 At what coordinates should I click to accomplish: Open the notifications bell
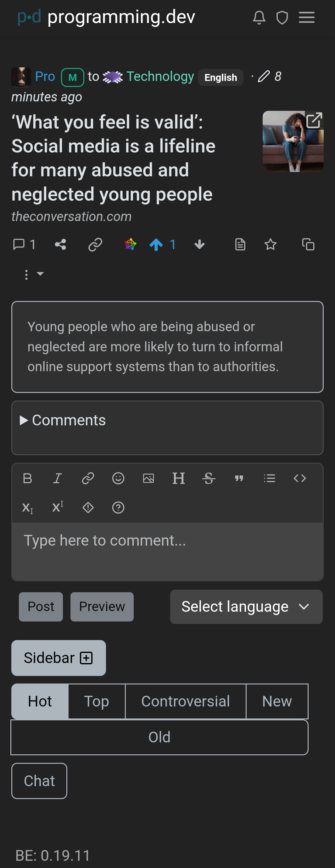pos(259,18)
